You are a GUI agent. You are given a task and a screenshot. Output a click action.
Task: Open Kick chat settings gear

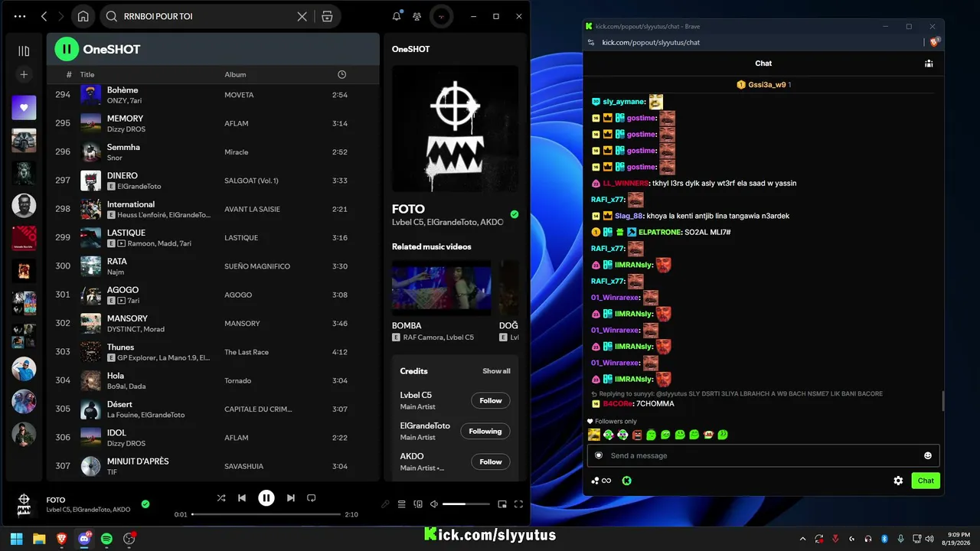click(x=898, y=481)
